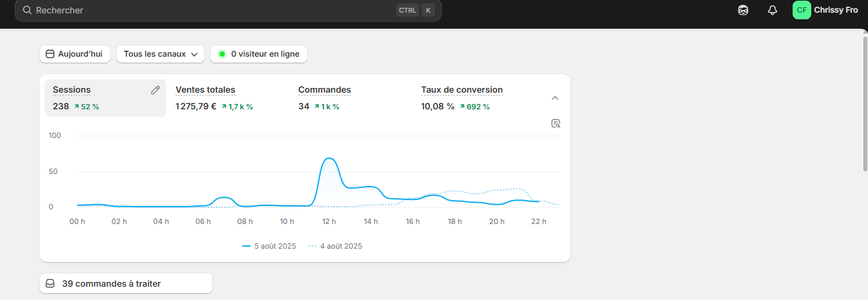Click the CF user avatar
868x300 pixels.
click(x=801, y=10)
